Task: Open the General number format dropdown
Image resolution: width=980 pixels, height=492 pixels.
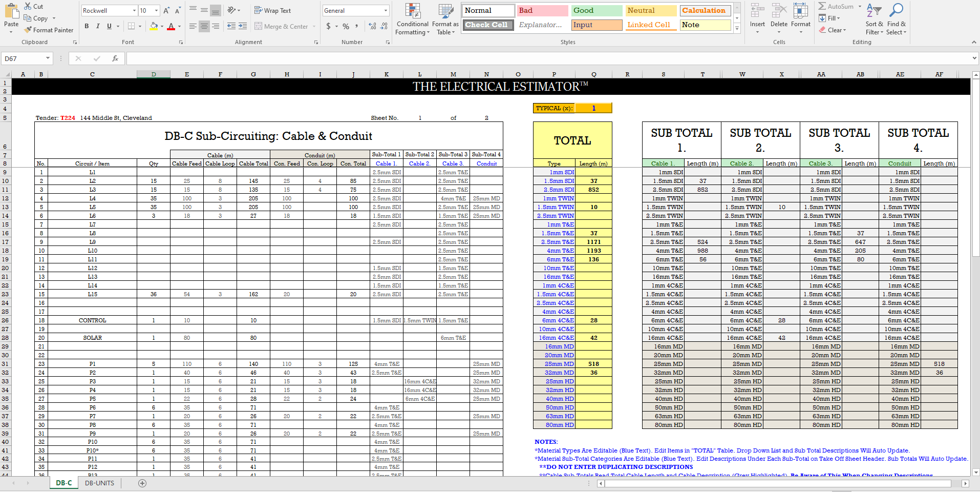Action: [x=386, y=10]
